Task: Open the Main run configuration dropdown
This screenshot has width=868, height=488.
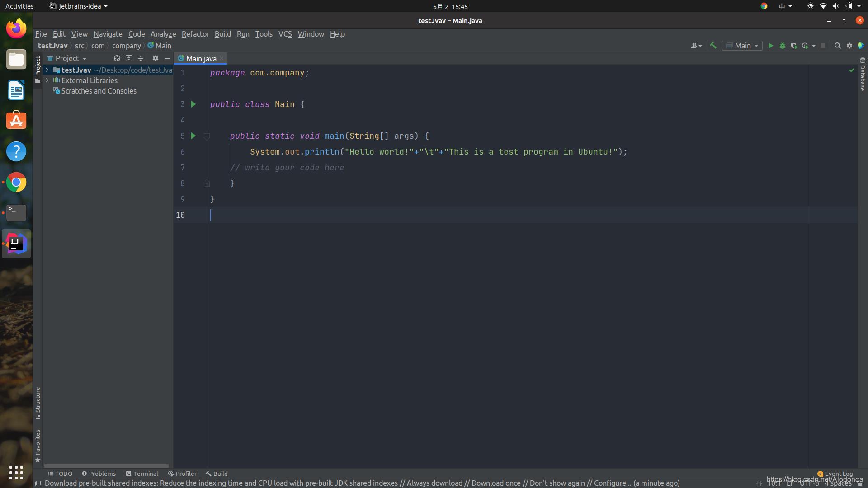Action: [742, 46]
